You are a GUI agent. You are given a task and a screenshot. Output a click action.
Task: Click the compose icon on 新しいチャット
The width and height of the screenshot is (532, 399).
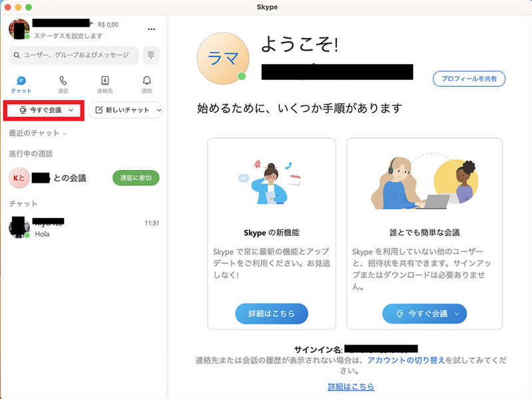(99, 110)
